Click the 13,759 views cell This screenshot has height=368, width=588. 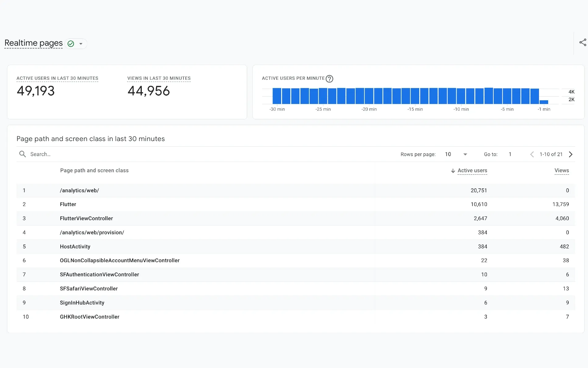coord(560,204)
